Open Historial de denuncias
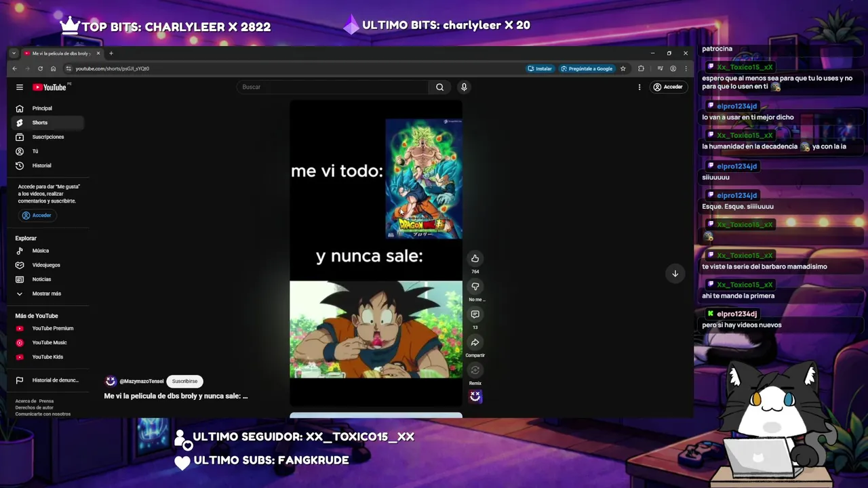Viewport: 868px width, 488px height. point(47,380)
